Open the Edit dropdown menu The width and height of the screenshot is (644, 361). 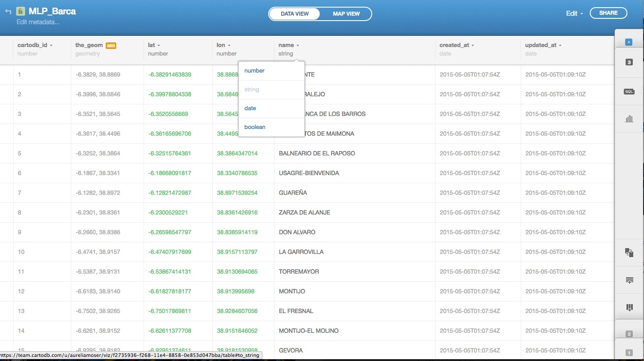pos(574,13)
